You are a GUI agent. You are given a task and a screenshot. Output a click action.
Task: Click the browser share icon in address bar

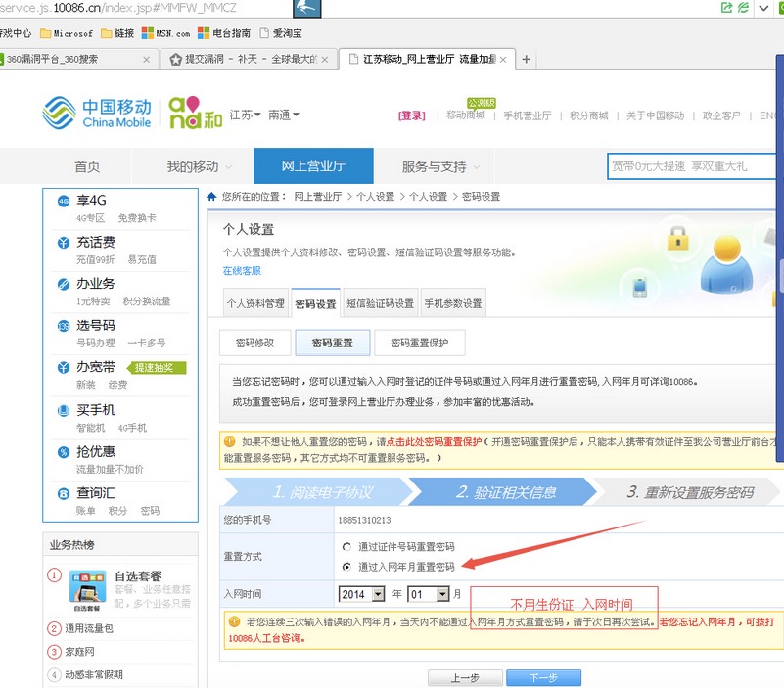[726, 8]
